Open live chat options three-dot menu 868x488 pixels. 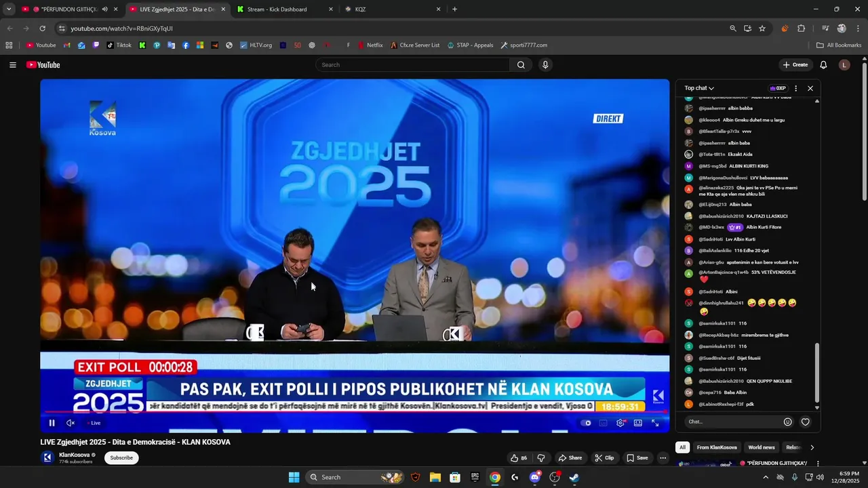point(796,88)
